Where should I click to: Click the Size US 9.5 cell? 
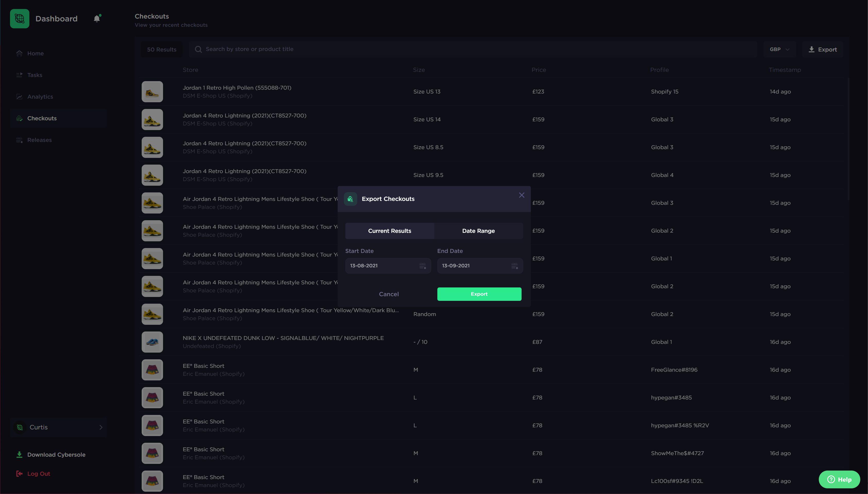[428, 175]
